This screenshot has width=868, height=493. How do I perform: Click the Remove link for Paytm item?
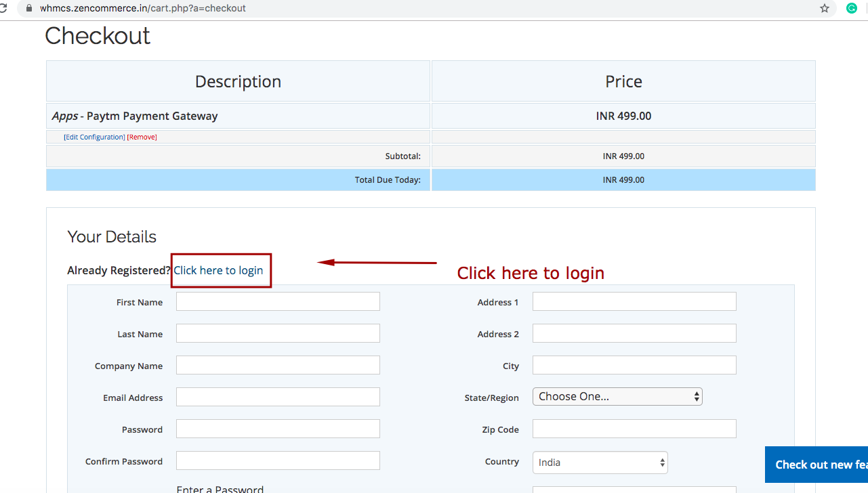pos(142,137)
